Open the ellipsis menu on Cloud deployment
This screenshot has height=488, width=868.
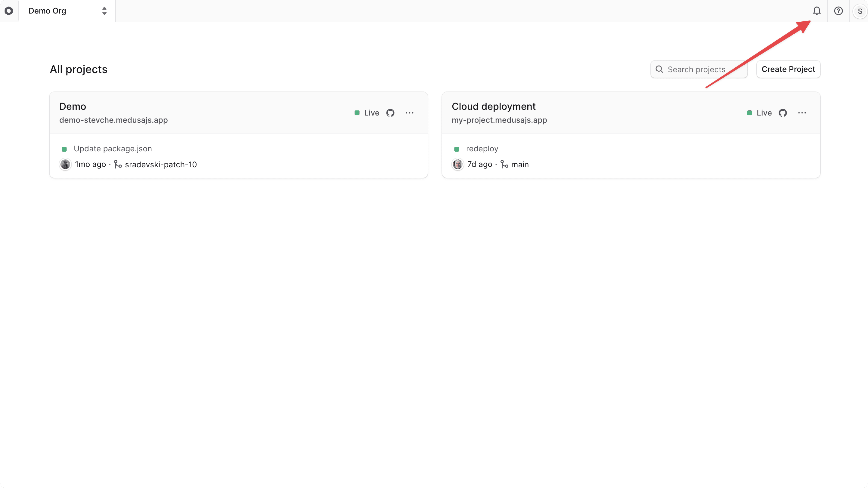pos(802,113)
